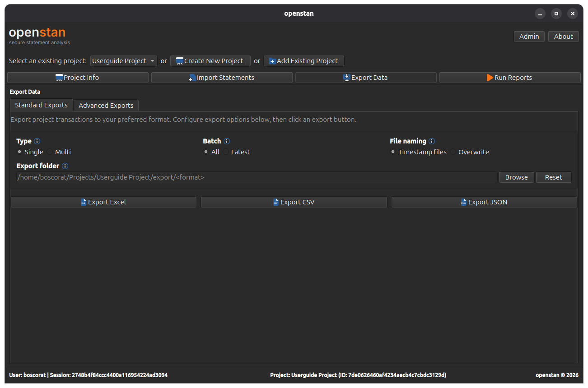This screenshot has height=388, width=588.
Task: Select Multi export type
Action: pyautogui.click(x=59, y=152)
